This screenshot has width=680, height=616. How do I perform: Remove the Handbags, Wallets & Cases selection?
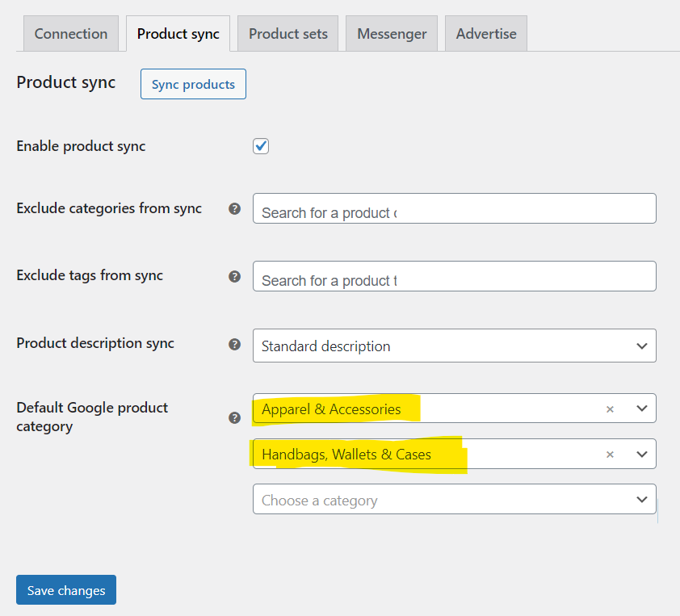tap(610, 455)
